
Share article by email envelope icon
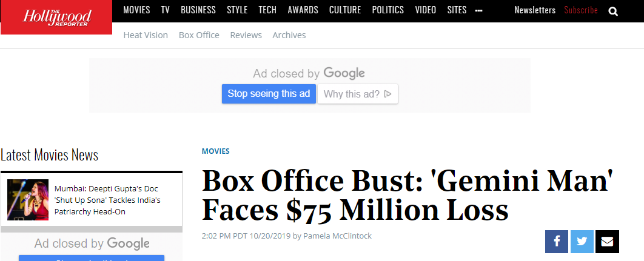click(x=607, y=241)
